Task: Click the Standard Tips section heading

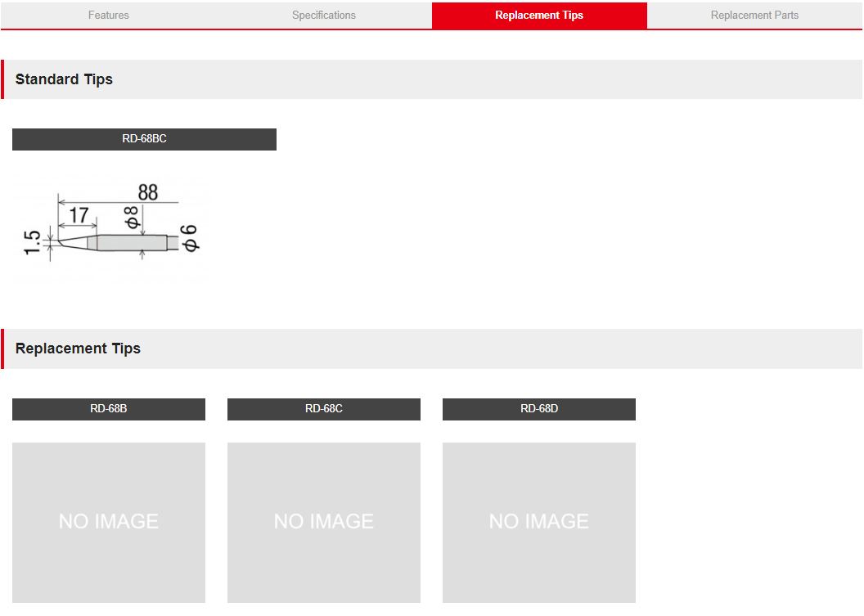Action: pyautogui.click(x=64, y=79)
